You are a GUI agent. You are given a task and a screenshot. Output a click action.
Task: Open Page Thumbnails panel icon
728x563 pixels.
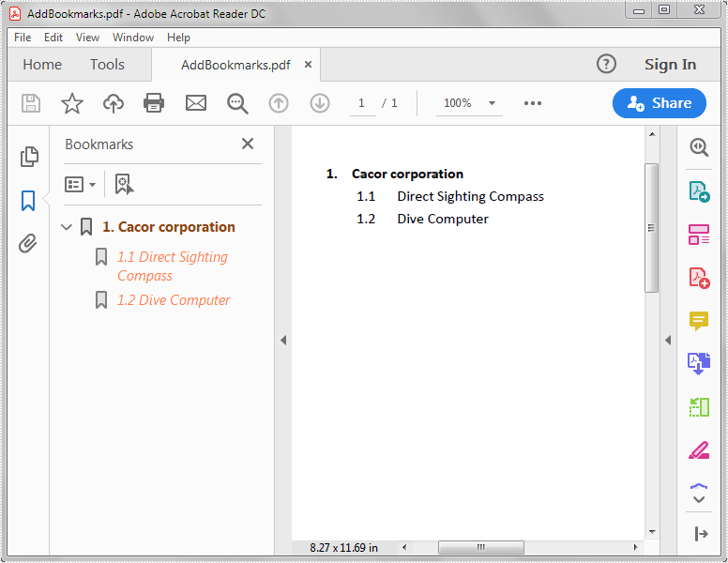29,157
